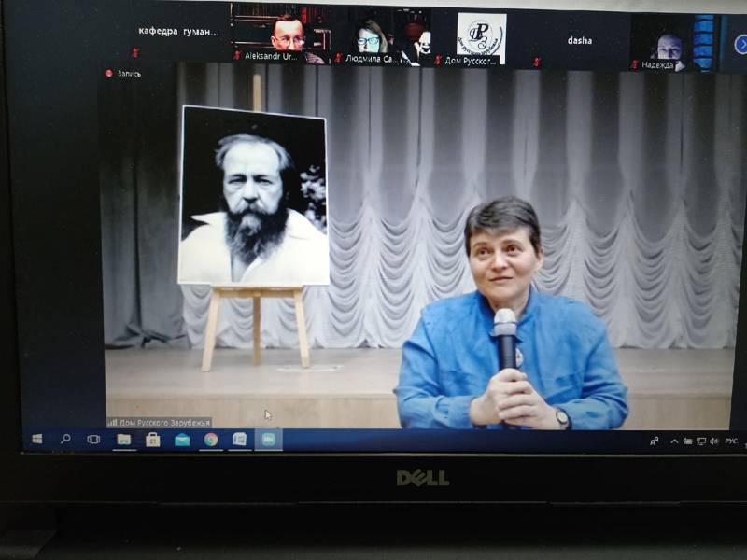Show next participants with right arrow
Screen dimensions: 747x560
(x=740, y=44)
